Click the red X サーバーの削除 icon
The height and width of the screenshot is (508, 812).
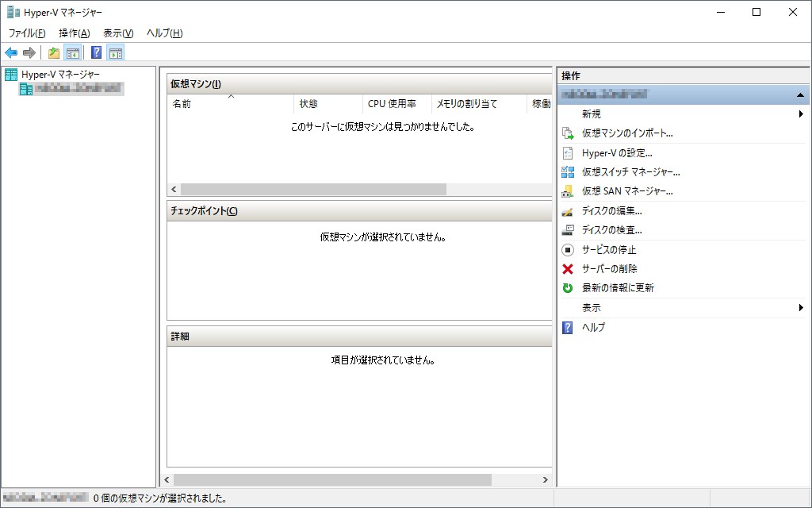(x=568, y=269)
